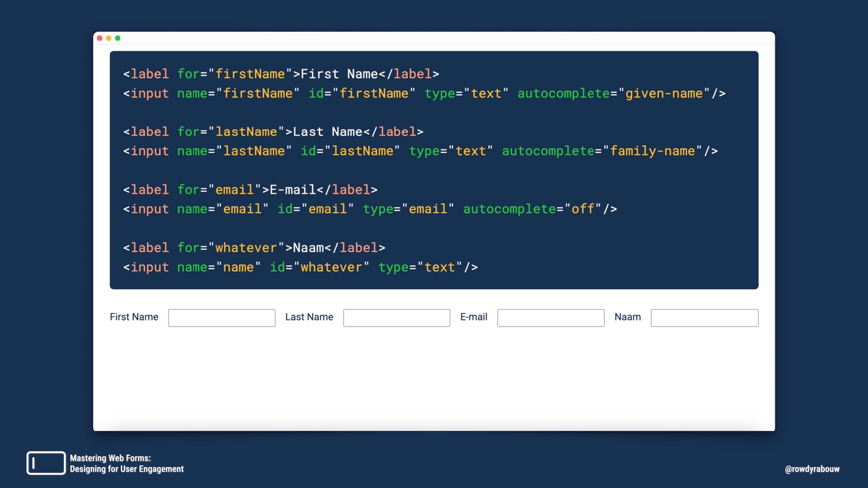Click the Naam form label
Image resolution: width=868 pixels, height=488 pixels.
[x=627, y=317]
